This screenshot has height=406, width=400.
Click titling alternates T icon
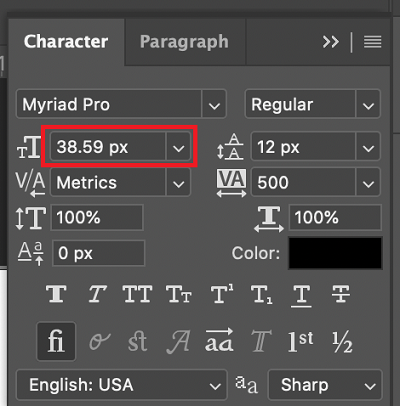click(261, 341)
